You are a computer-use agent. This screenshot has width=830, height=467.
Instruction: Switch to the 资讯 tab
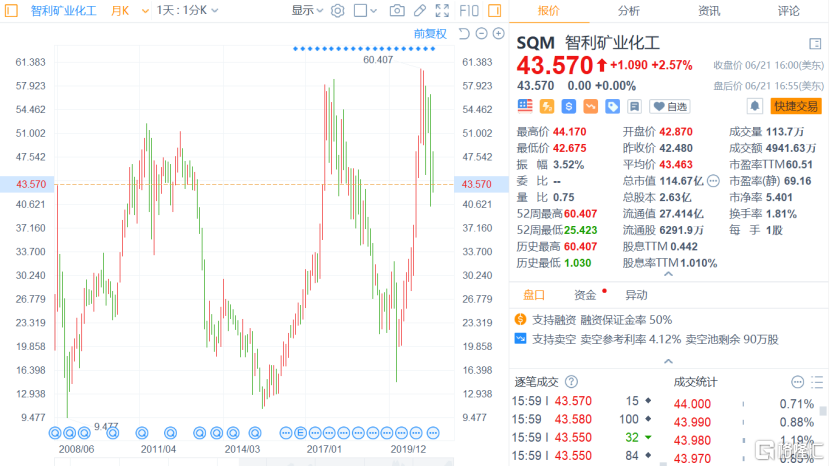pos(709,11)
